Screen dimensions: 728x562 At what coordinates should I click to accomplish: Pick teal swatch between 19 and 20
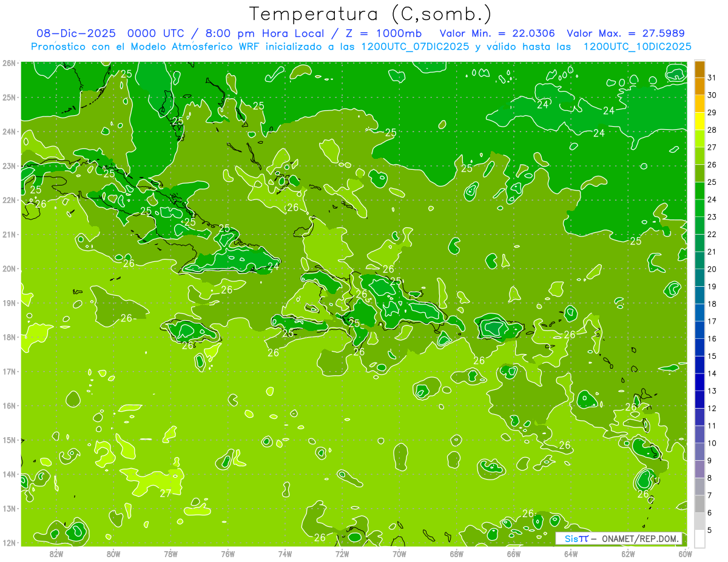click(x=699, y=278)
